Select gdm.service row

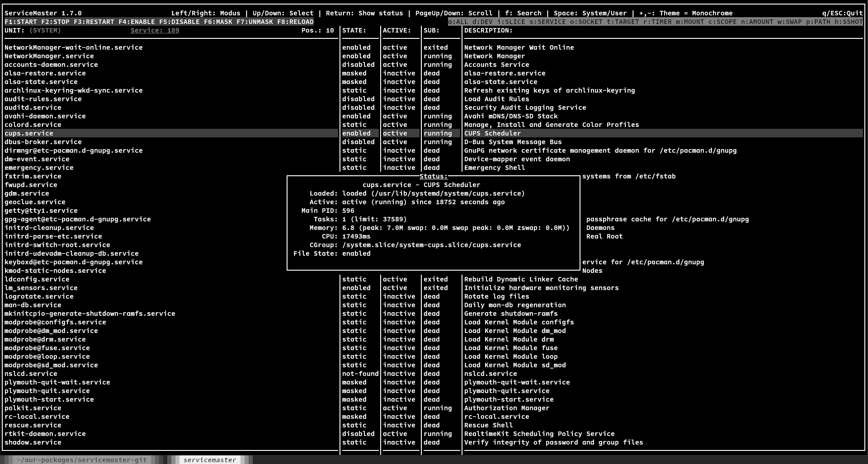(x=145, y=193)
